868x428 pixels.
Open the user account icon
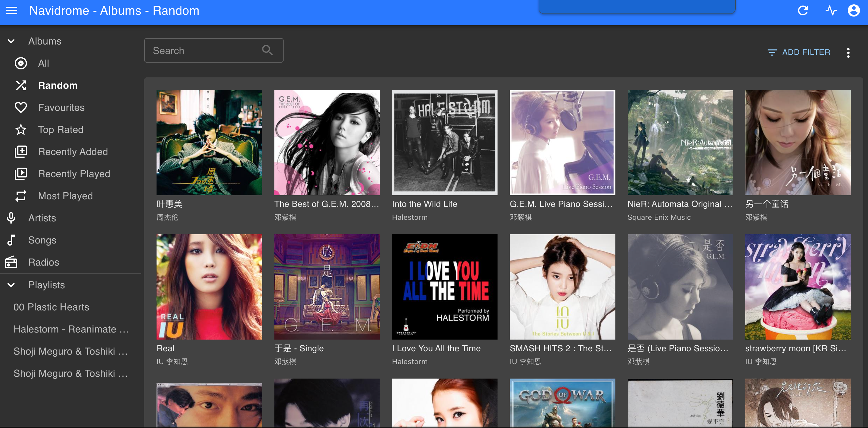point(854,11)
